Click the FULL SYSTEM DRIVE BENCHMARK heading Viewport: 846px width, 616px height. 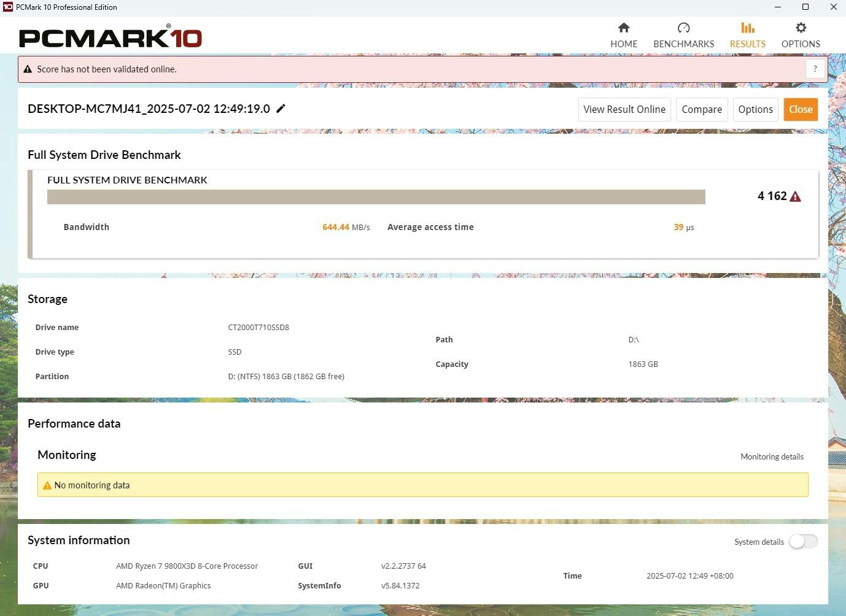tap(127, 180)
